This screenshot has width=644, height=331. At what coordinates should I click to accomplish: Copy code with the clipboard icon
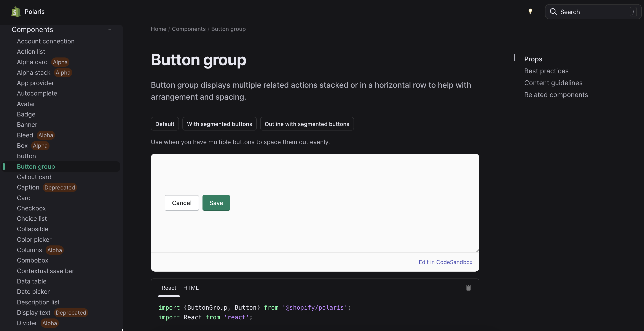coord(468,288)
